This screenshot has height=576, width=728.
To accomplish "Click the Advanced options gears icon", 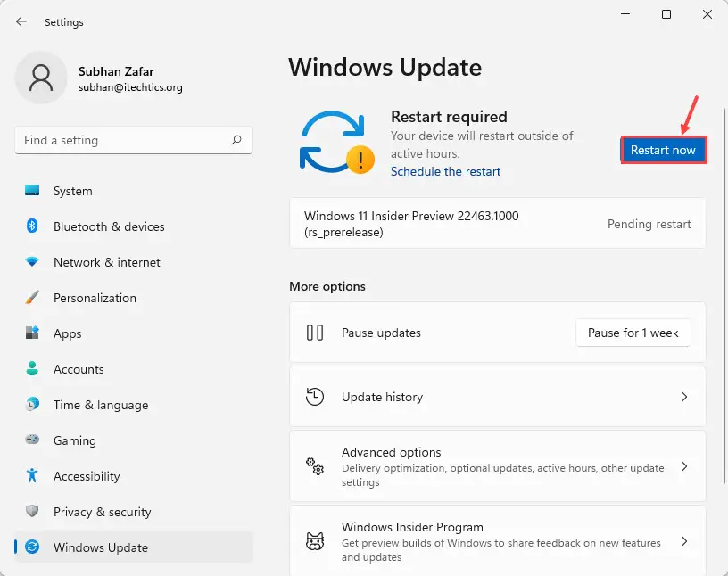I will [315, 466].
